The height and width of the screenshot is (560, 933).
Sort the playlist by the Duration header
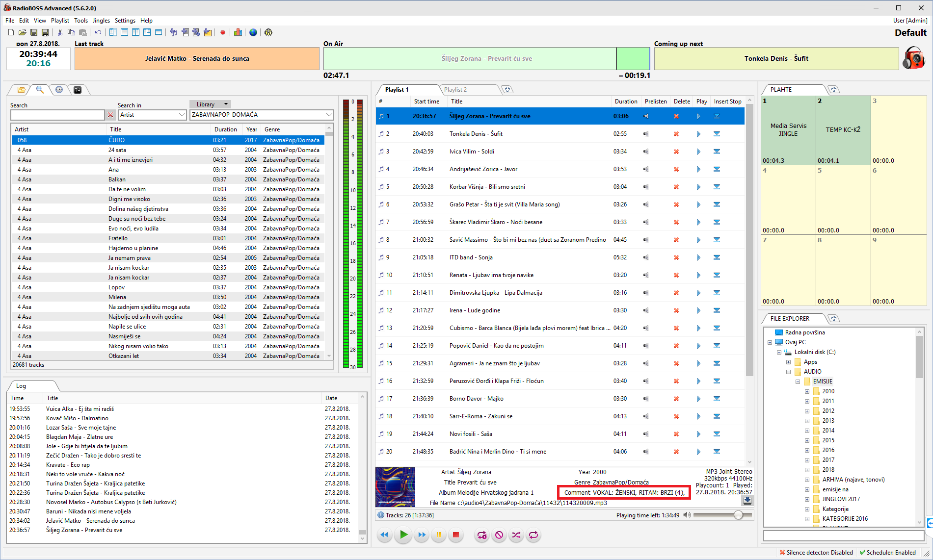[x=626, y=102]
